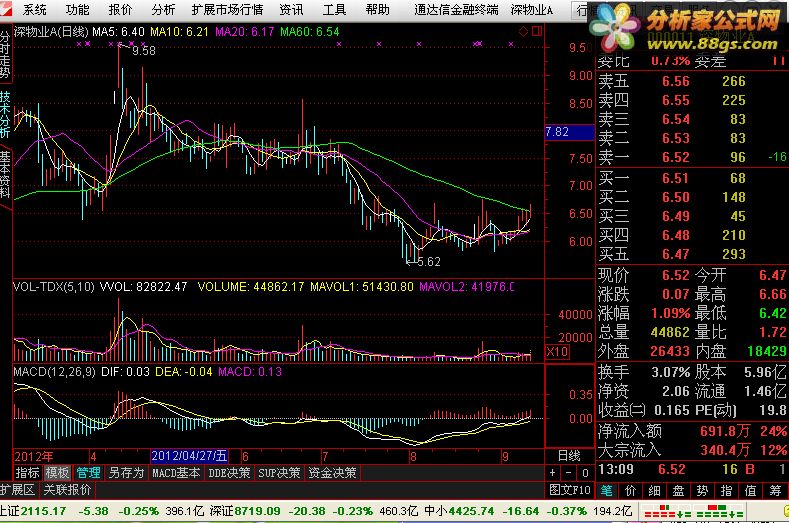Select the 模板 tab

click(57, 473)
